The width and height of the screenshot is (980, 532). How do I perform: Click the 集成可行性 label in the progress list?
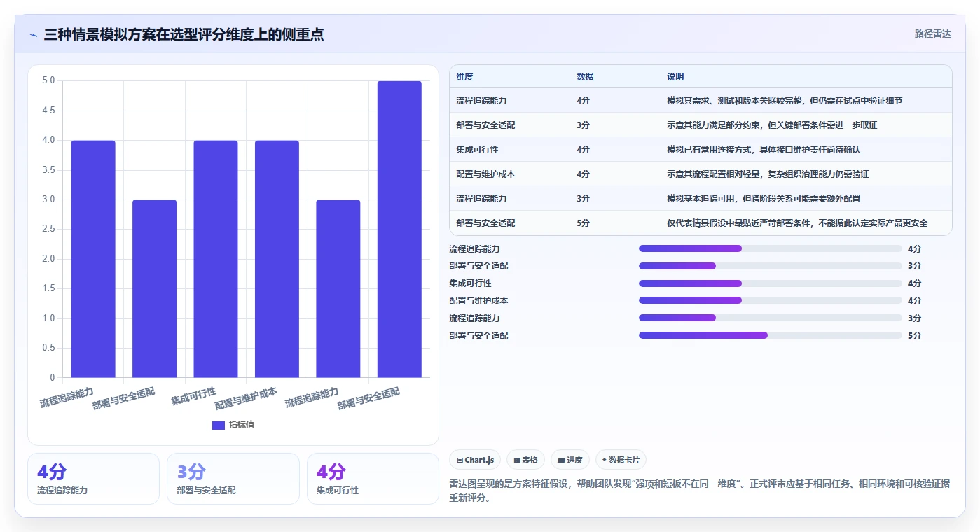click(470, 283)
